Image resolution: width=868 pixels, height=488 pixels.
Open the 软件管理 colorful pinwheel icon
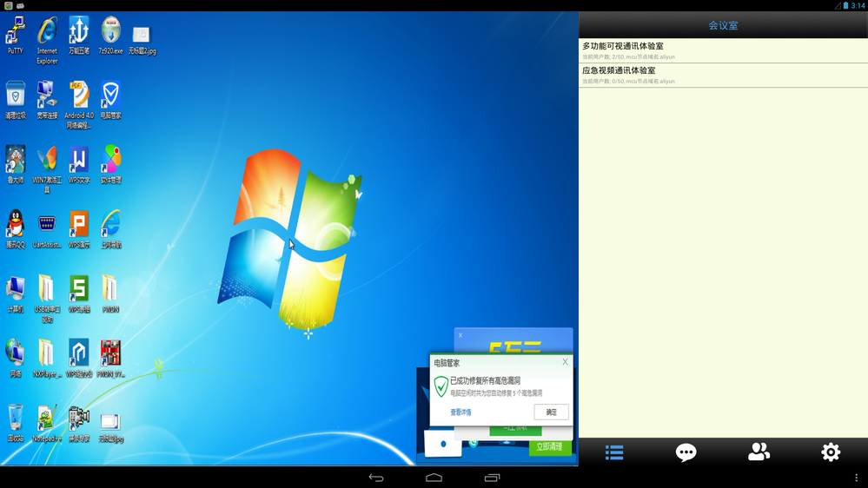coord(110,164)
